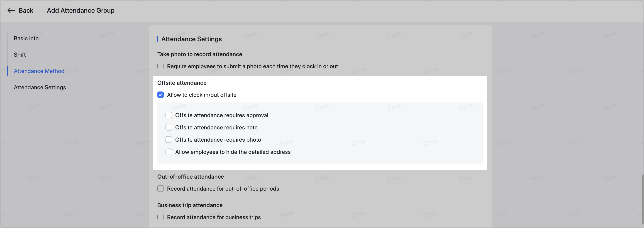Enable Offsite attendance requires photo

[x=169, y=140]
